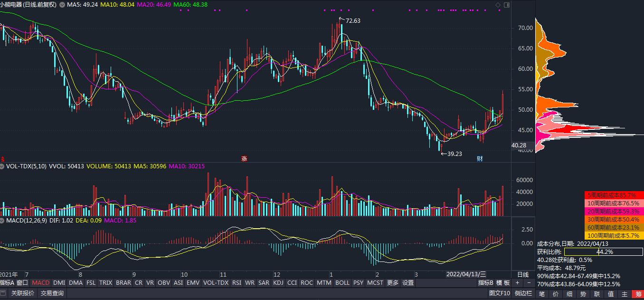Image resolution: width=644 pixels, height=300 pixels.
Task: Open 交易查询 trade inquiry
Action: pos(51,294)
